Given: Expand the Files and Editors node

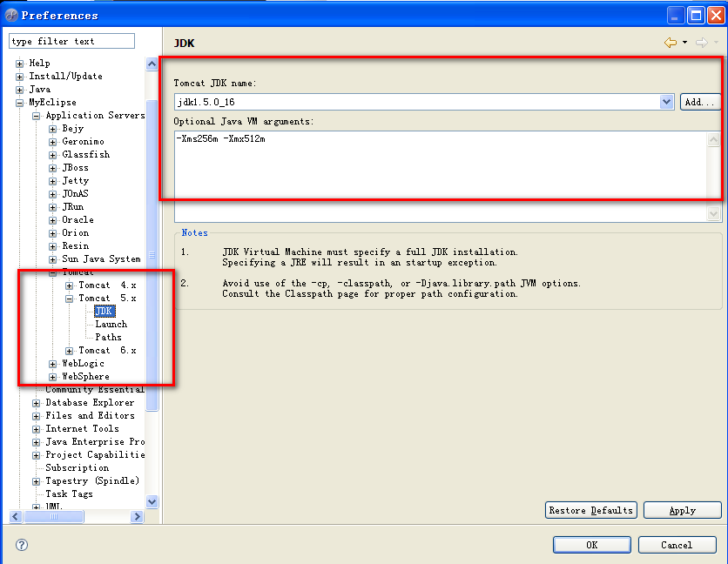Looking at the screenshot, I should click(37, 416).
